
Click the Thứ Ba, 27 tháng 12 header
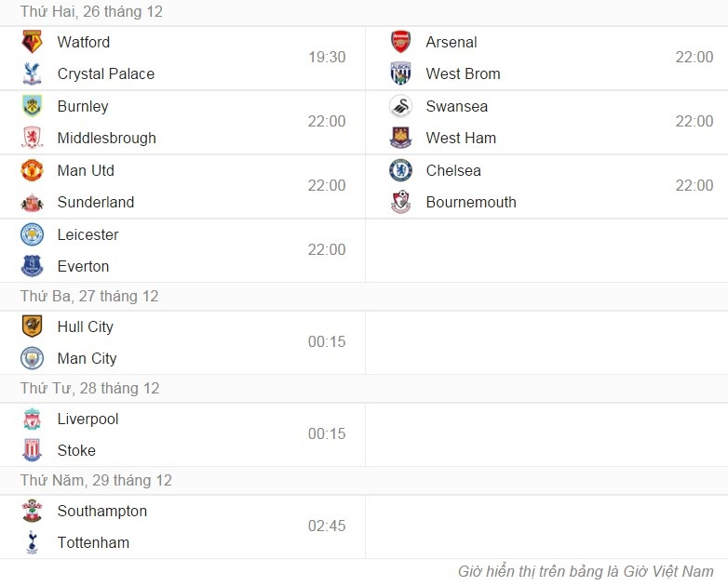89,296
